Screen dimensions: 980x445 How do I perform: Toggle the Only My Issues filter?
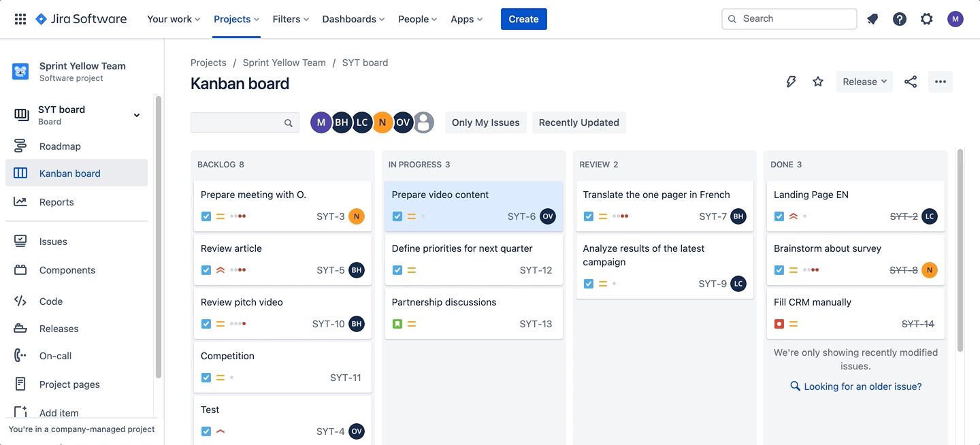[x=485, y=122]
